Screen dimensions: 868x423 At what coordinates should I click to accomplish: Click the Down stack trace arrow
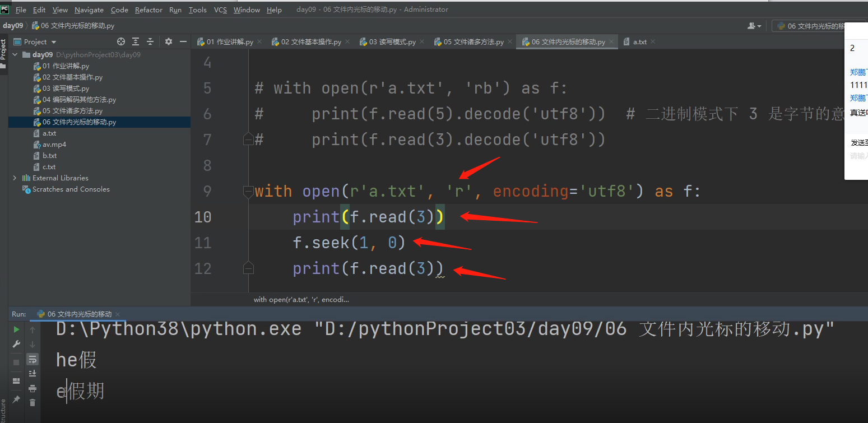pyautogui.click(x=33, y=344)
